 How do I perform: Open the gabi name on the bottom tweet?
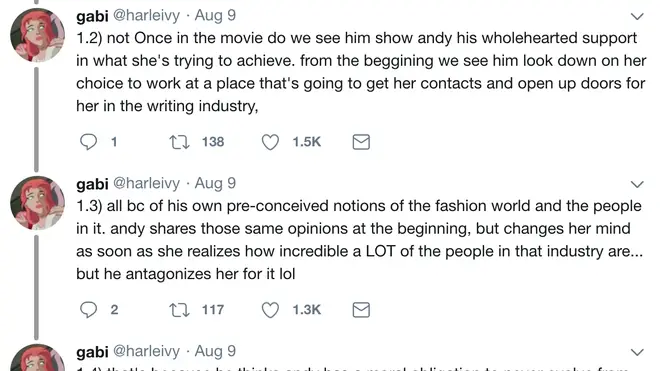pos(92,352)
